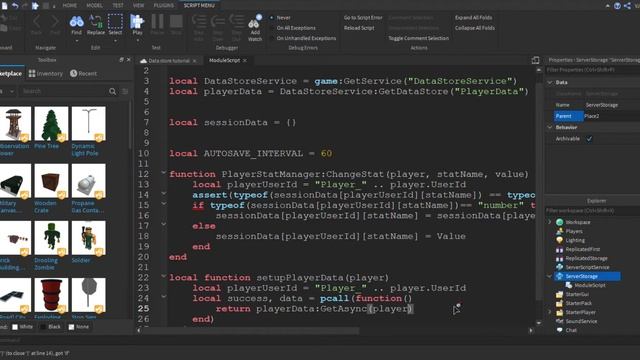The height and width of the screenshot is (360, 640).
Task: Undock the Toolbox panel
Action: point(121,60)
